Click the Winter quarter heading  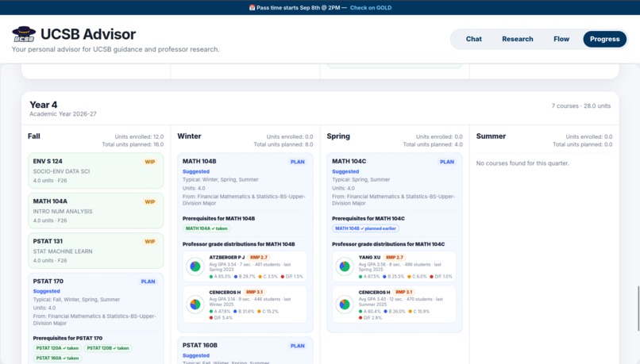click(189, 136)
